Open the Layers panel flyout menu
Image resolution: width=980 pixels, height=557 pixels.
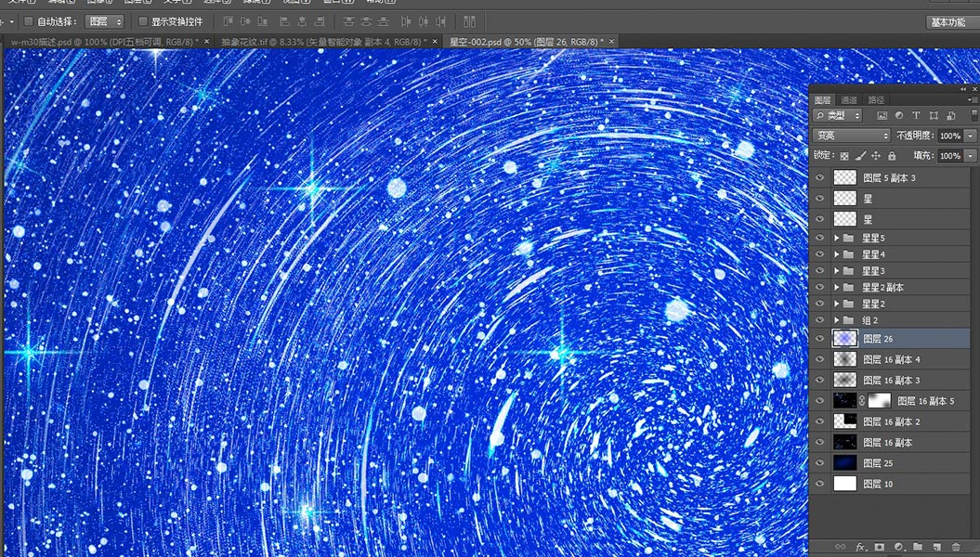click(x=972, y=100)
